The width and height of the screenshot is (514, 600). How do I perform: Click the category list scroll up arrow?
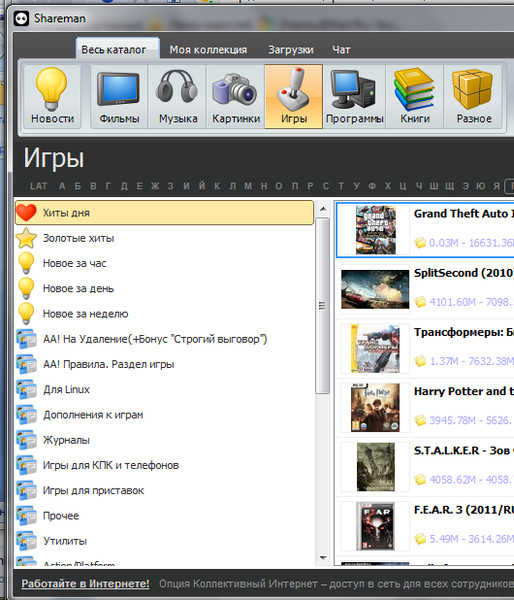click(x=323, y=209)
